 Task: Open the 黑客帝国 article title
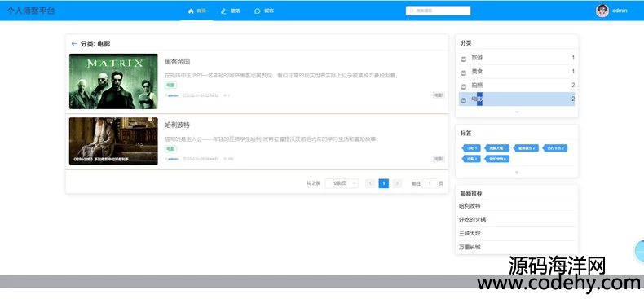(x=177, y=62)
